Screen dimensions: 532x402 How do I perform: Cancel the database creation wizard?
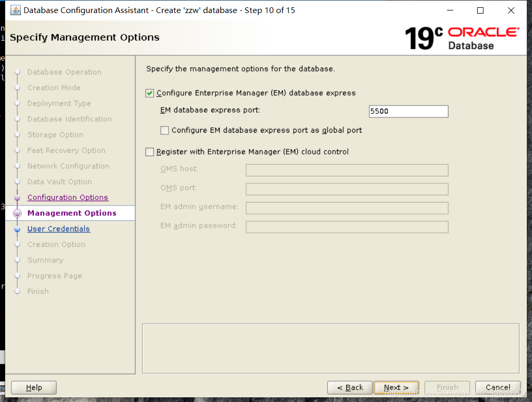tap(498, 387)
